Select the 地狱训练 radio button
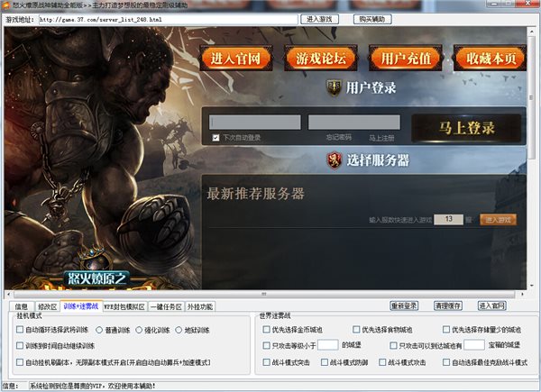Screen dimensions: 541x392 (179, 330)
